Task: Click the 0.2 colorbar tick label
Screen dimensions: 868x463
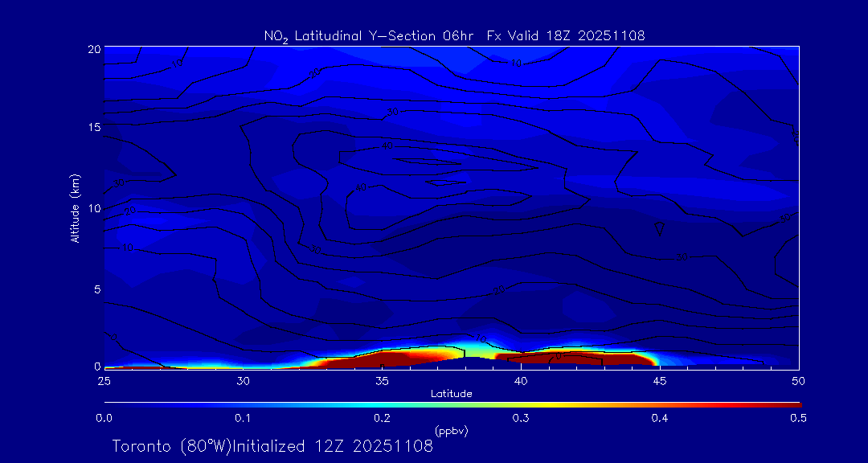Action: point(382,418)
